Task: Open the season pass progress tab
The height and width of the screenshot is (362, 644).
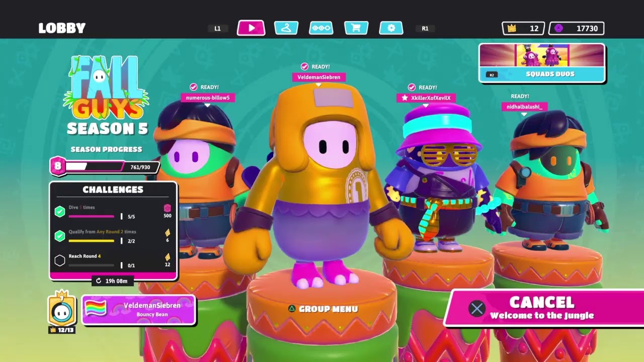Action: [x=321, y=28]
